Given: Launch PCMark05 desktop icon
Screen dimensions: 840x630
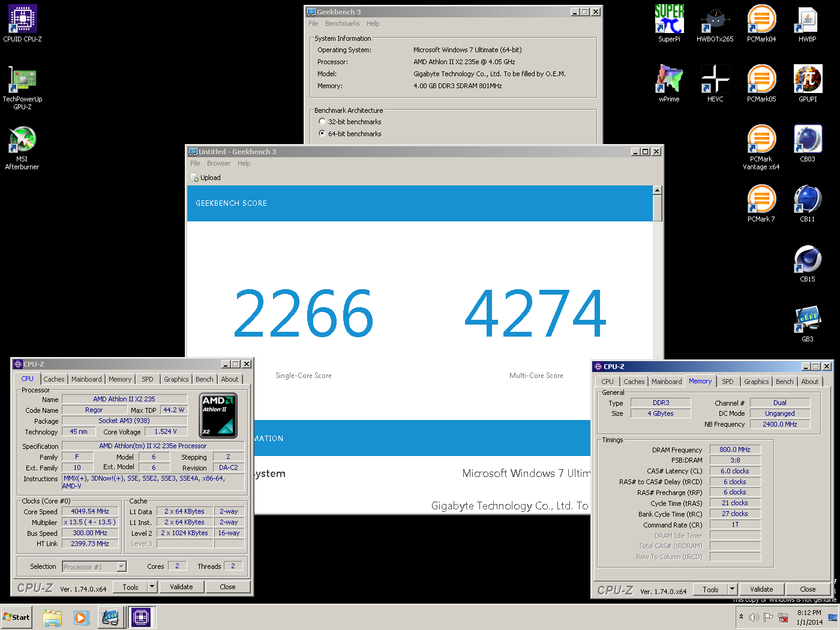Looking at the screenshot, I should pos(761,84).
